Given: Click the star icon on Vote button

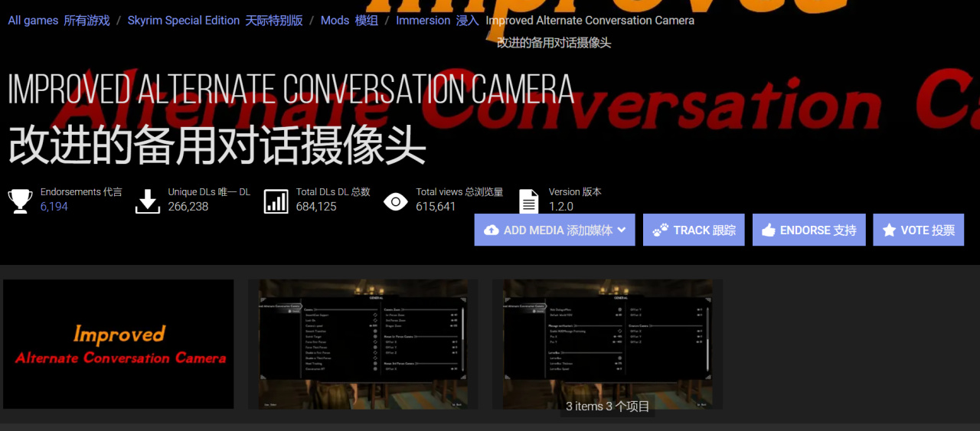Looking at the screenshot, I should (889, 230).
